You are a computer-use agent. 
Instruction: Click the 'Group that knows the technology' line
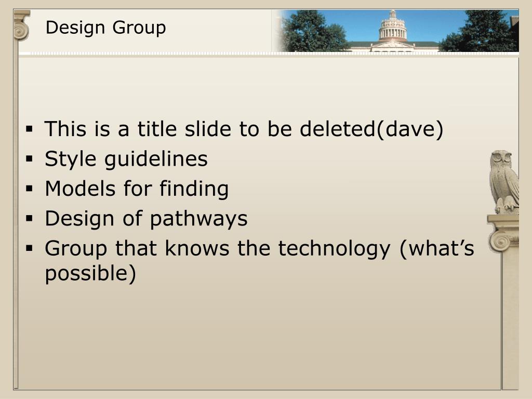(x=260, y=248)
